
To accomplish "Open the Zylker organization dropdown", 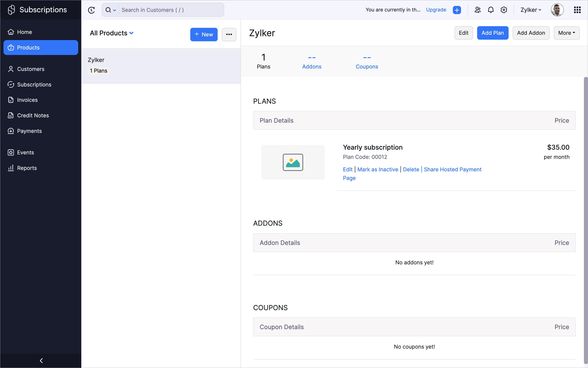I will (x=531, y=10).
